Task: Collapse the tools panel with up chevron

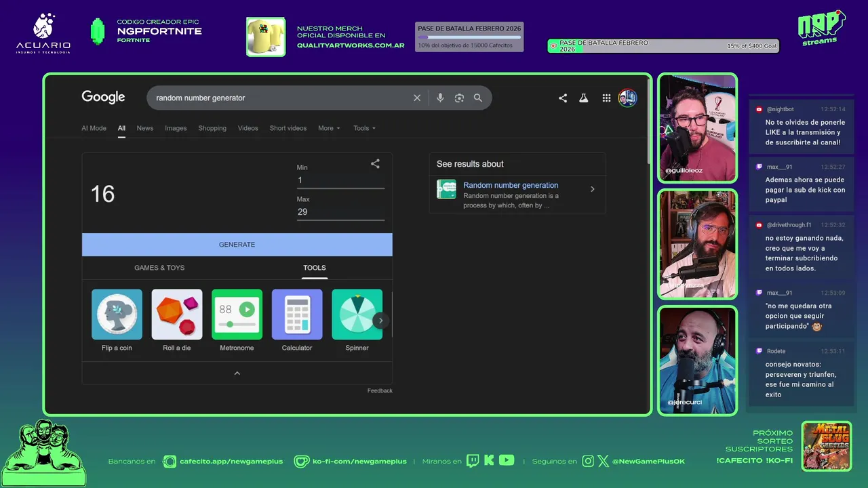Action: (x=237, y=373)
